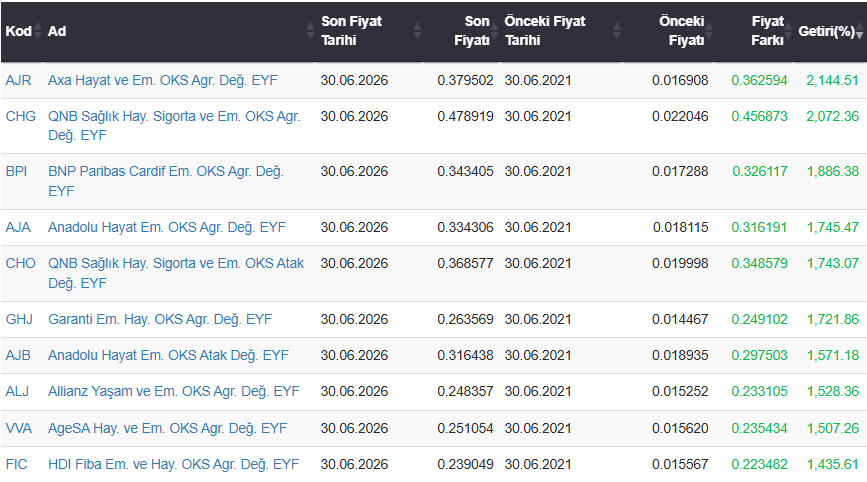
Task: Open BNP Paribas Cardif fund link
Action: (166, 181)
